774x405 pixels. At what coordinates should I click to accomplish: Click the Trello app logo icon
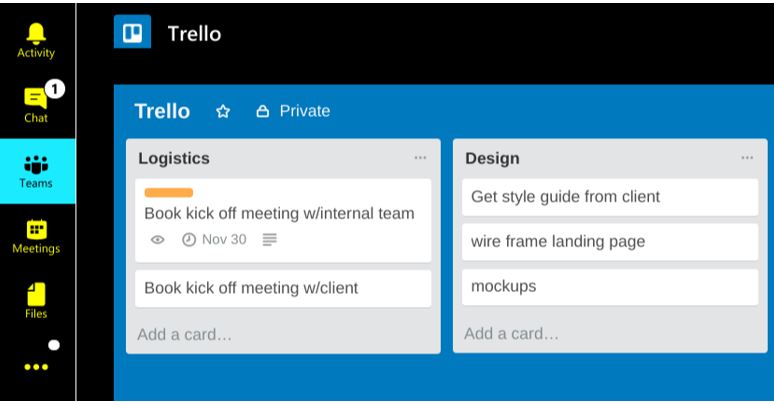[132, 32]
